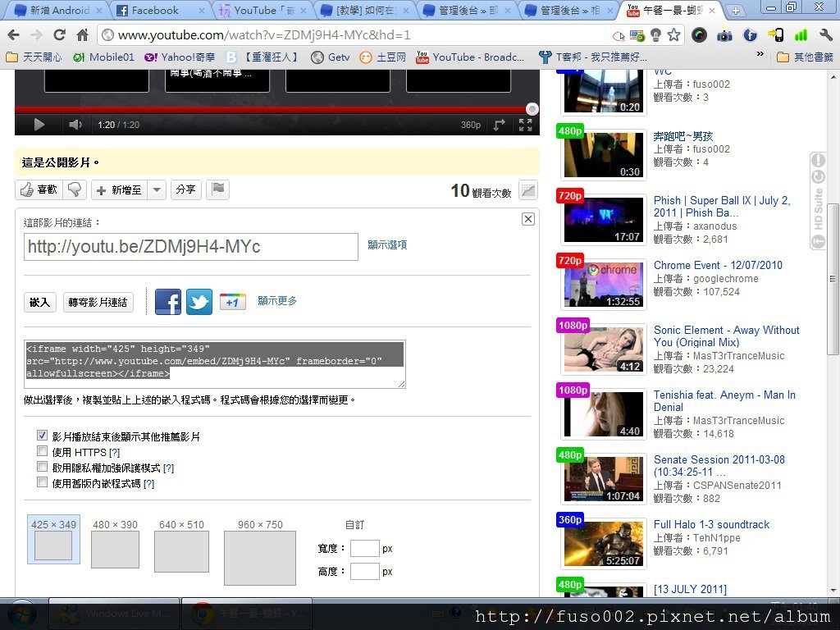This screenshot has height=630, width=840.
Task: Expand the bookmarks overflow chevron
Action: (760, 54)
